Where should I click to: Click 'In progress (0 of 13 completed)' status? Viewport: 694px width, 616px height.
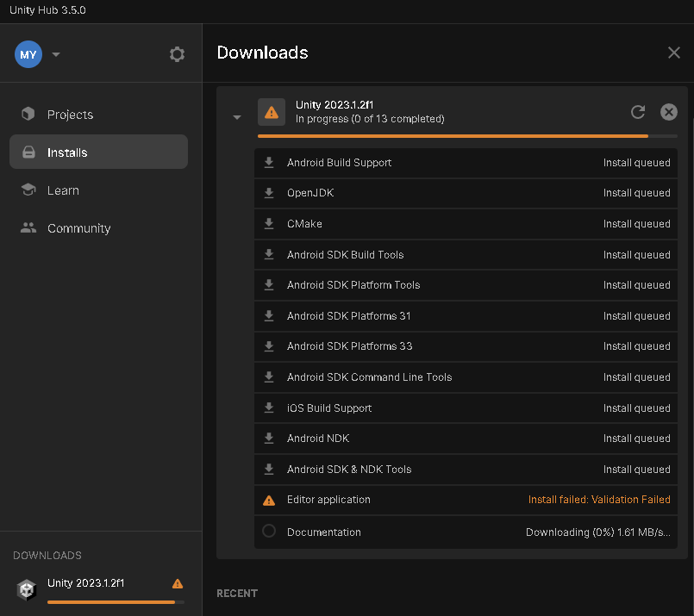pyautogui.click(x=370, y=119)
